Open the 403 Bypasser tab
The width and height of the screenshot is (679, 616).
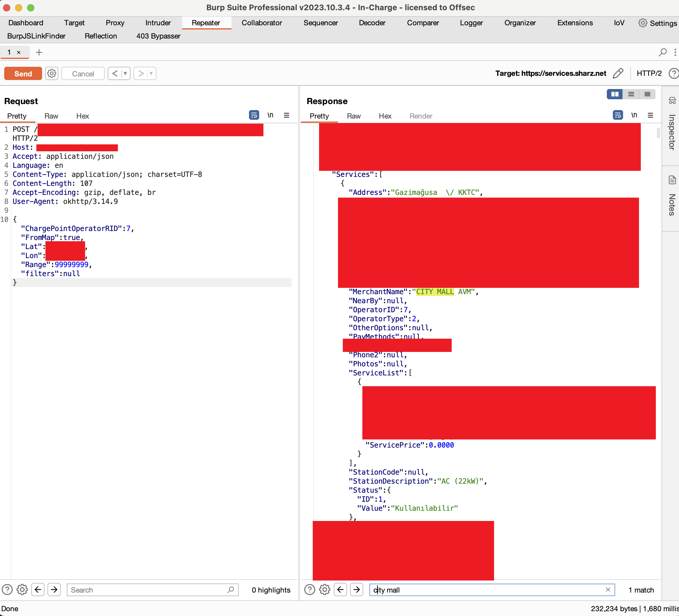[158, 36]
